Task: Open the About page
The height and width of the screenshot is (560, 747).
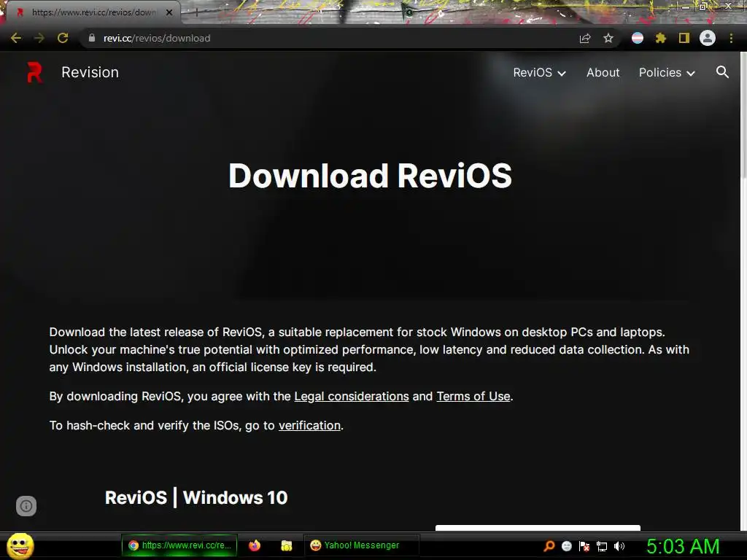Action: click(x=603, y=72)
